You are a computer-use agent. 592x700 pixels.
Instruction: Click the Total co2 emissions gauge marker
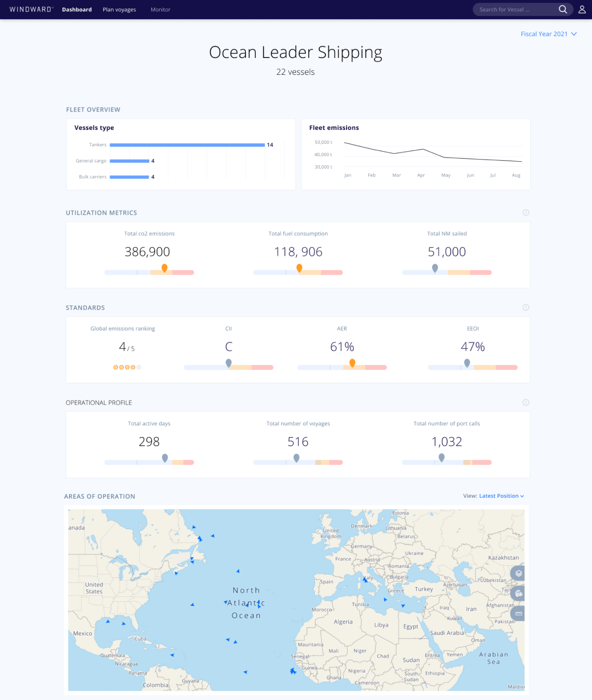(165, 268)
